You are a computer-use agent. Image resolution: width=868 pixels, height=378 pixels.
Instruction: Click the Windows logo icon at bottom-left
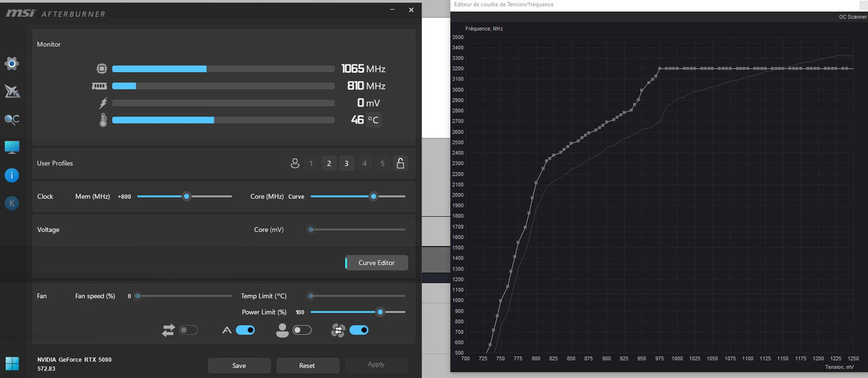pyautogui.click(x=12, y=364)
